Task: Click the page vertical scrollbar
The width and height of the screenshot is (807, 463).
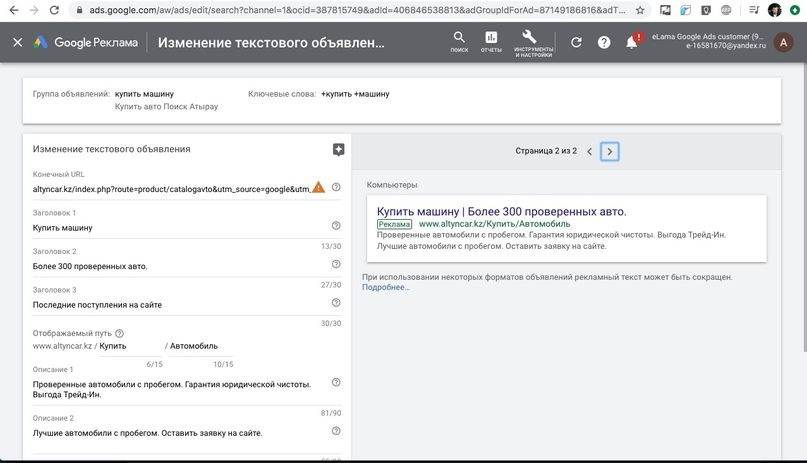Action: click(804, 206)
